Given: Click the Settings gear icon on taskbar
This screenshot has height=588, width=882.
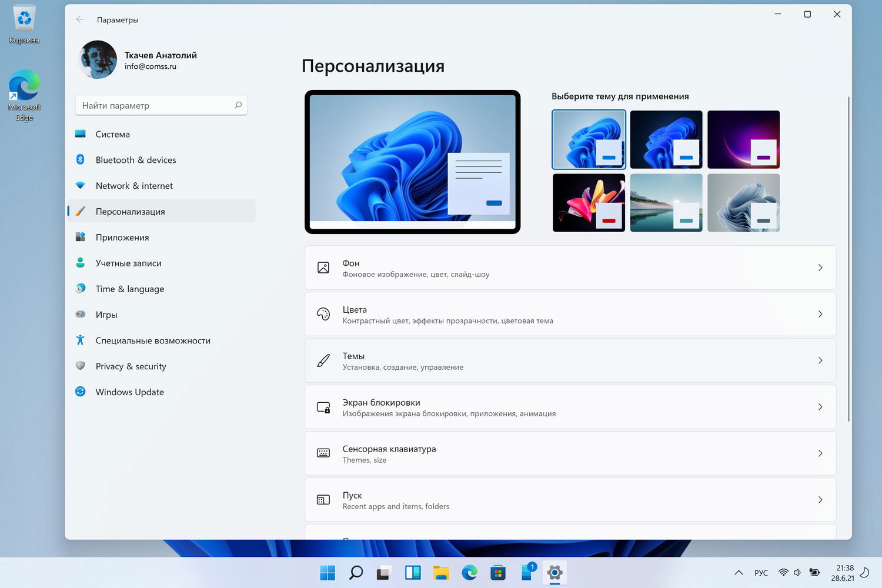Looking at the screenshot, I should pyautogui.click(x=554, y=573).
